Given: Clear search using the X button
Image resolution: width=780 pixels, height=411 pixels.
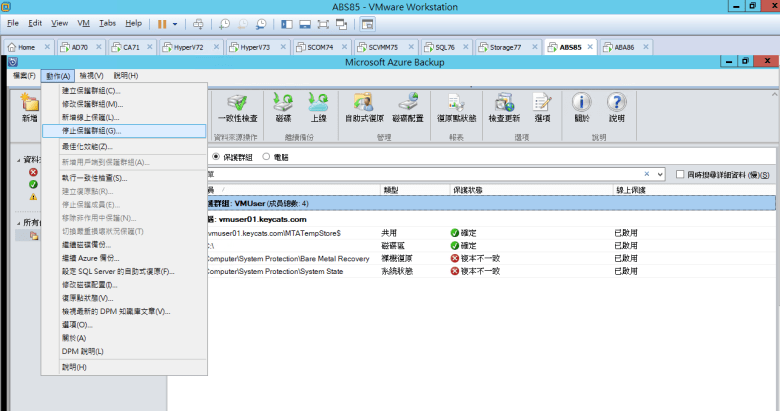Looking at the screenshot, I should coord(646,174).
